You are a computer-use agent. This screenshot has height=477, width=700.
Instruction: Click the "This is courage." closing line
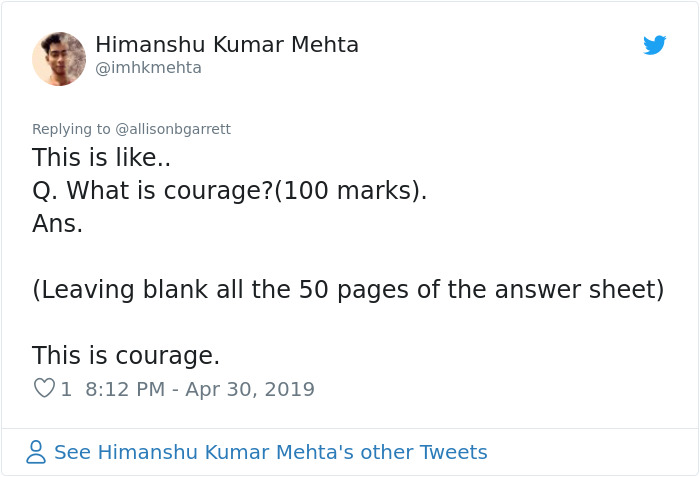point(126,356)
